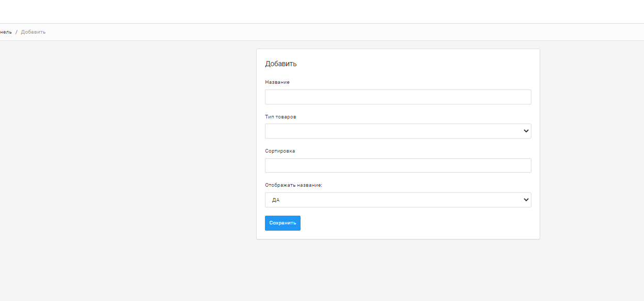This screenshot has height=301, width=644.
Task: Click the chevron arrow of Отображать название select
Action: tap(526, 200)
